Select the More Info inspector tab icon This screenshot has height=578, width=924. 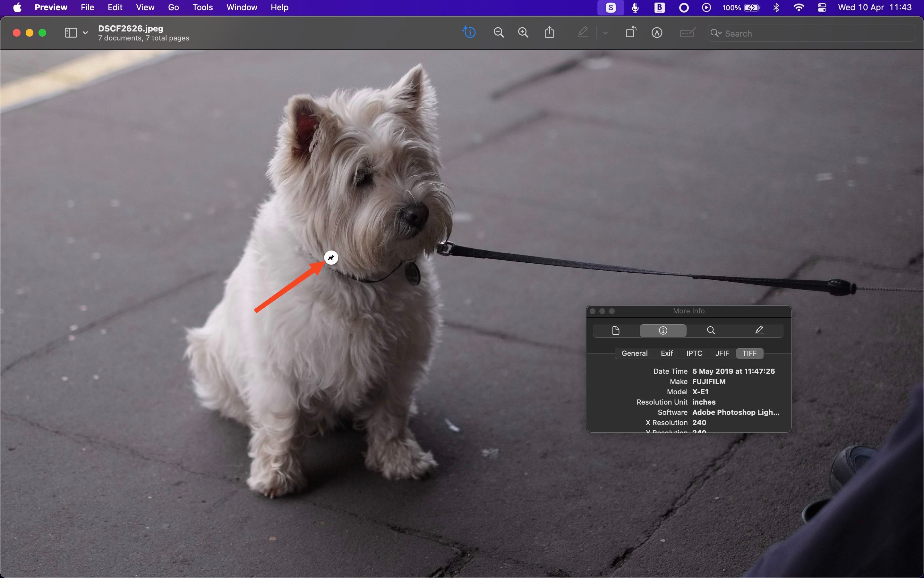pos(663,330)
